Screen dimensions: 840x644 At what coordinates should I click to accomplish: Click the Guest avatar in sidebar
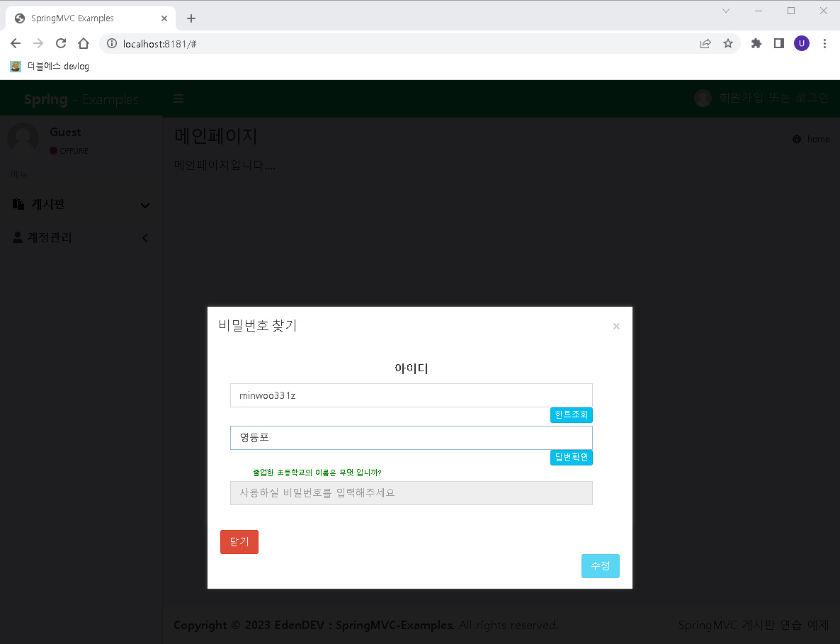point(23,137)
